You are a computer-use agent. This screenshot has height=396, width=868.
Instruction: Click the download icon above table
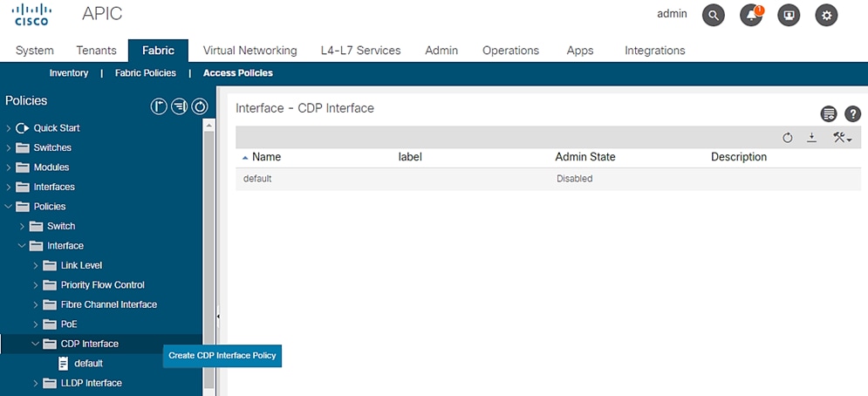811,138
